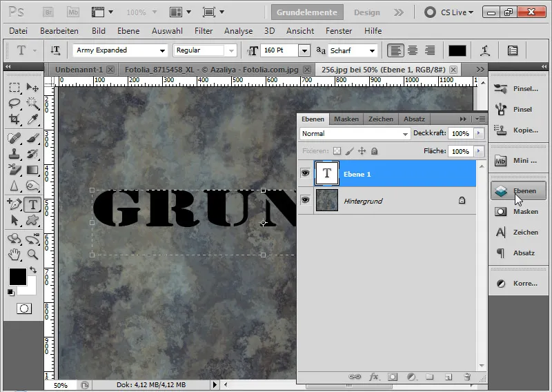Select the Custom Shape tool
This screenshot has height=392, width=552.
[32, 220]
